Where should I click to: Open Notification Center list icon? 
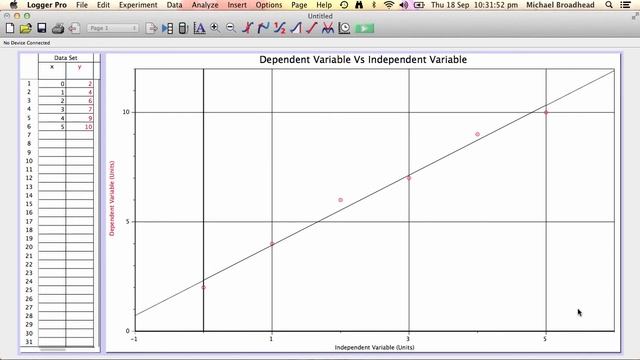point(625,5)
